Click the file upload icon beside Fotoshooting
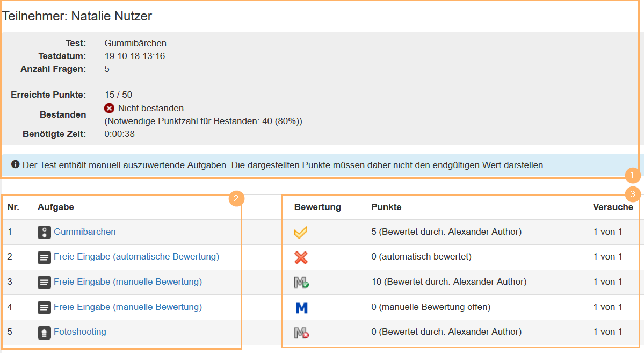The height and width of the screenshot is (353, 644). pos(46,332)
